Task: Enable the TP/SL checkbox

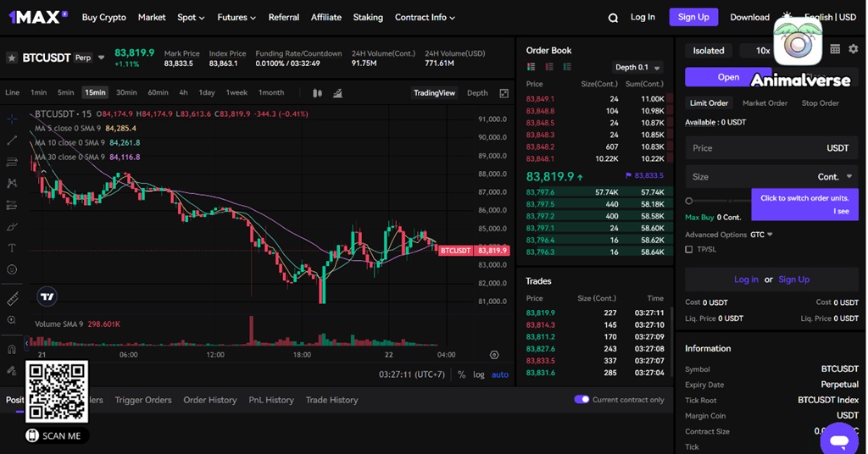Action: tap(688, 249)
